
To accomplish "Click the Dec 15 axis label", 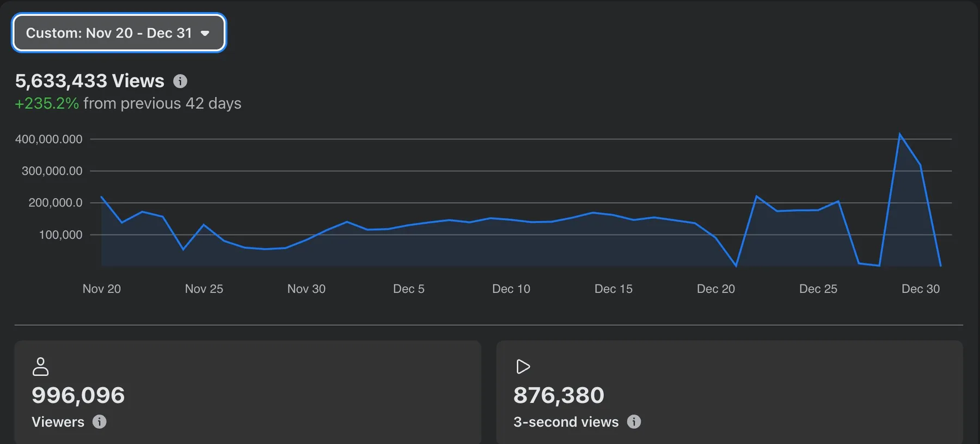I will 614,289.
